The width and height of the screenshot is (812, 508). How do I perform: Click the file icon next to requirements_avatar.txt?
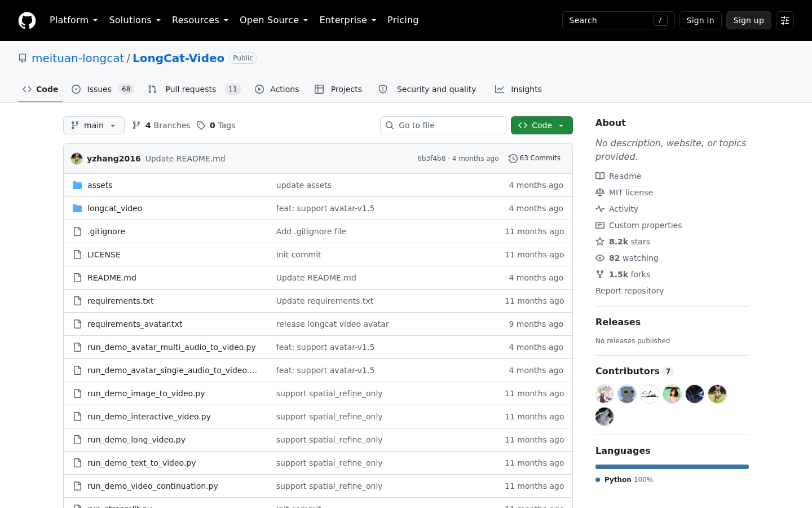77,324
